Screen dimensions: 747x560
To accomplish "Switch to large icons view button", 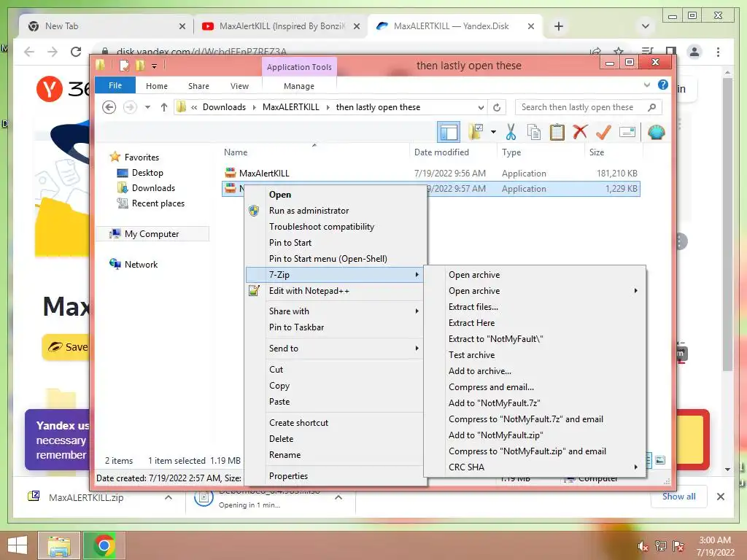I will coord(660,460).
